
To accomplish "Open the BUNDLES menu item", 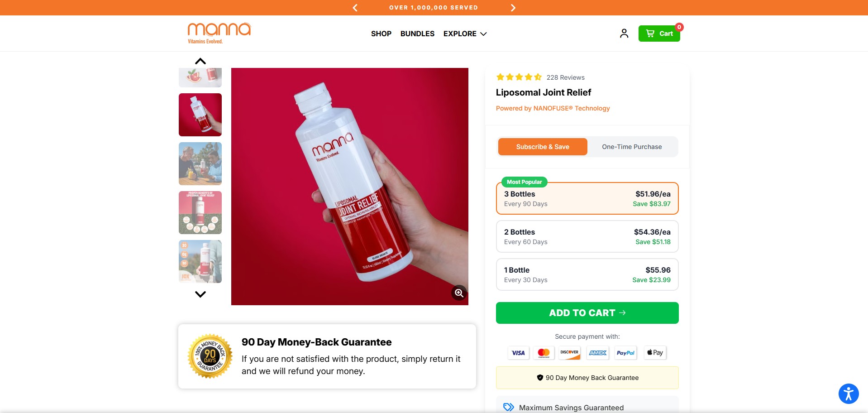I will tap(417, 34).
